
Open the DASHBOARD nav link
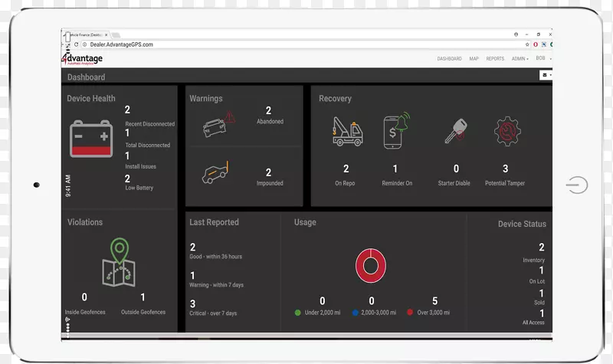pyautogui.click(x=449, y=59)
